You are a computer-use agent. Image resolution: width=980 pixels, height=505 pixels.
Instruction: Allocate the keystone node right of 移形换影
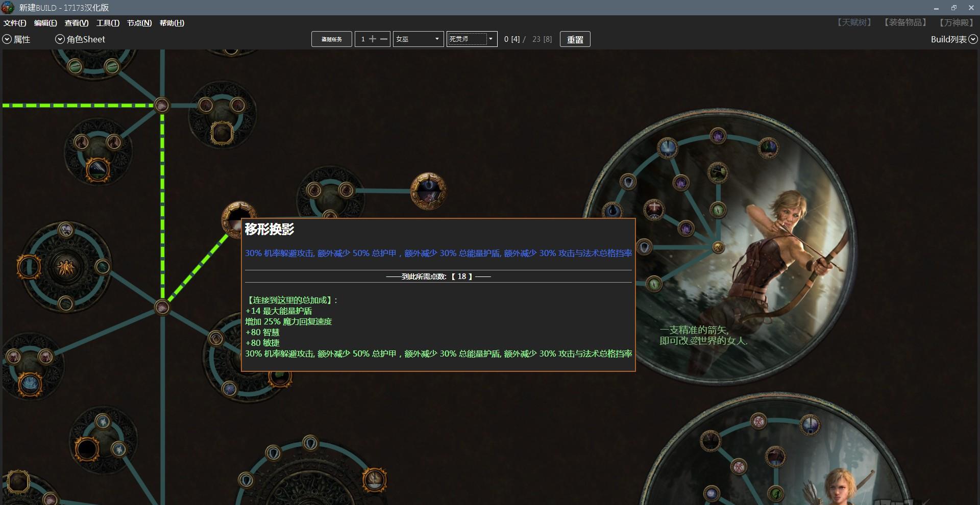[428, 191]
